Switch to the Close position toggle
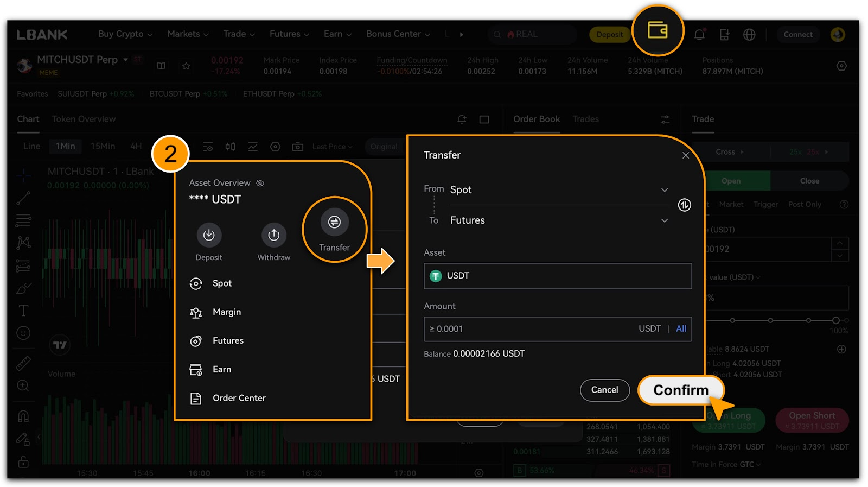This screenshot has height=487, width=868. click(x=809, y=181)
